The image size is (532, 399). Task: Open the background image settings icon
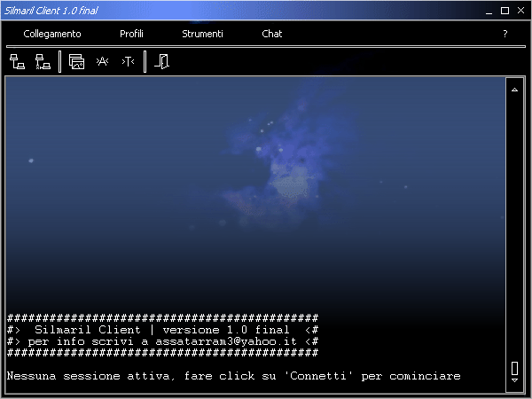[76, 61]
